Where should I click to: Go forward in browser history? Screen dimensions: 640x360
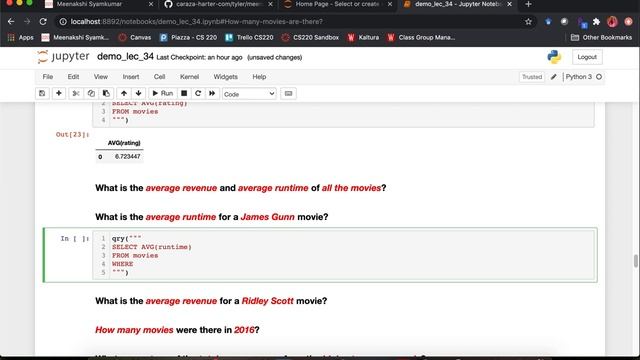[27, 22]
